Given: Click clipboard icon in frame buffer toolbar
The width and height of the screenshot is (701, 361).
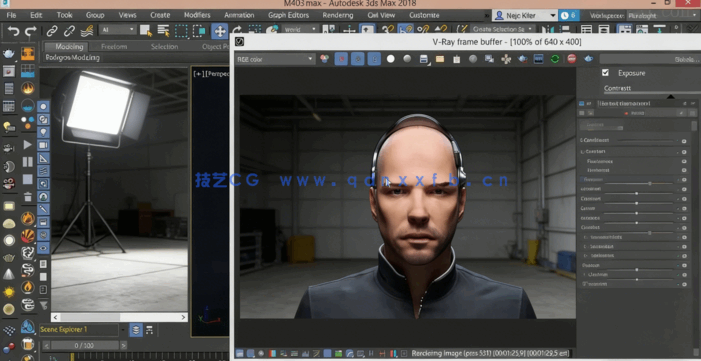Looking at the screenshot, I should (456, 59).
